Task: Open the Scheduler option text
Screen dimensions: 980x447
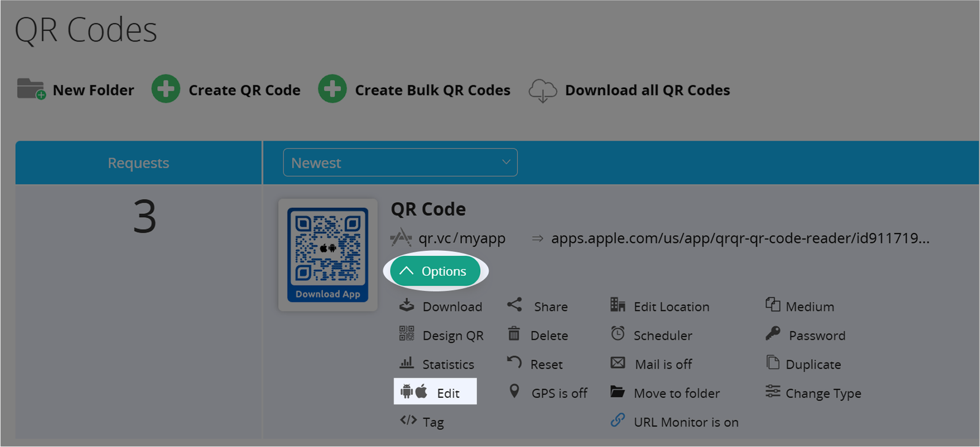Action: pos(663,335)
